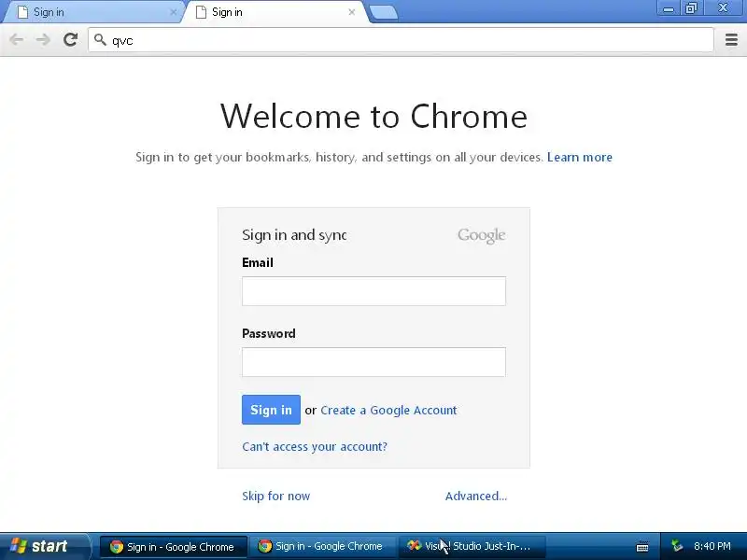The height and width of the screenshot is (560, 747).
Task: Click the 8:40 PM clock
Action: coord(712,546)
